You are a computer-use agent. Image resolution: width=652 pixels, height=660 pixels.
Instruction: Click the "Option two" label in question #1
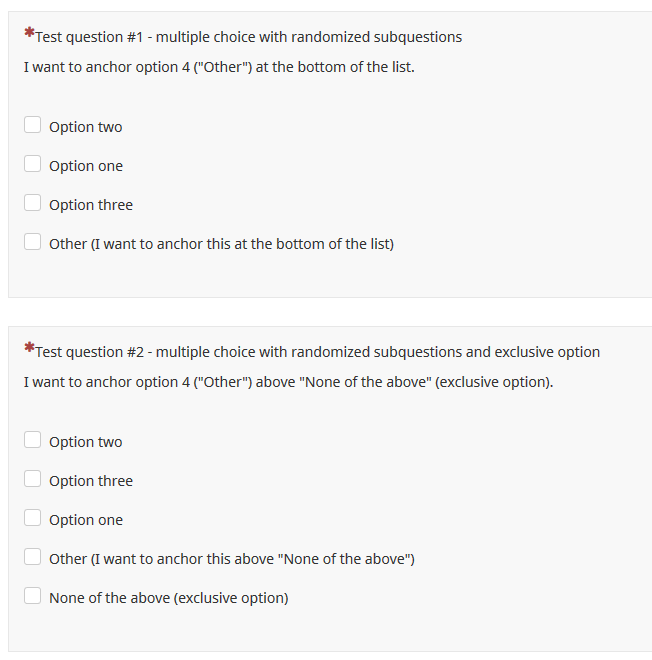pyautogui.click(x=86, y=127)
